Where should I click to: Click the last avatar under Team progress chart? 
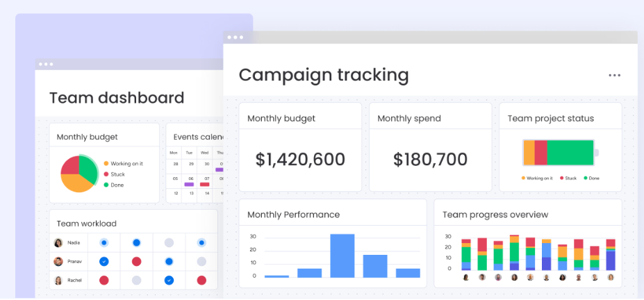click(x=611, y=278)
